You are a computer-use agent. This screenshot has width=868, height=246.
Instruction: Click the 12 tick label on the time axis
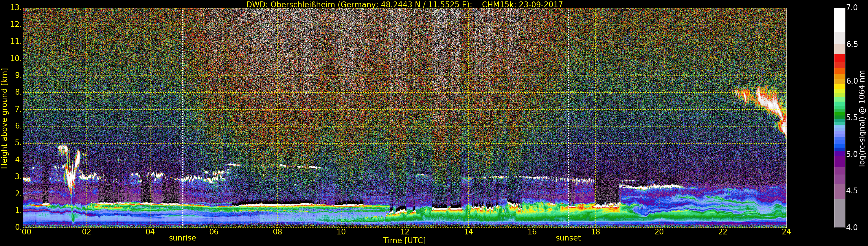coord(405,232)
